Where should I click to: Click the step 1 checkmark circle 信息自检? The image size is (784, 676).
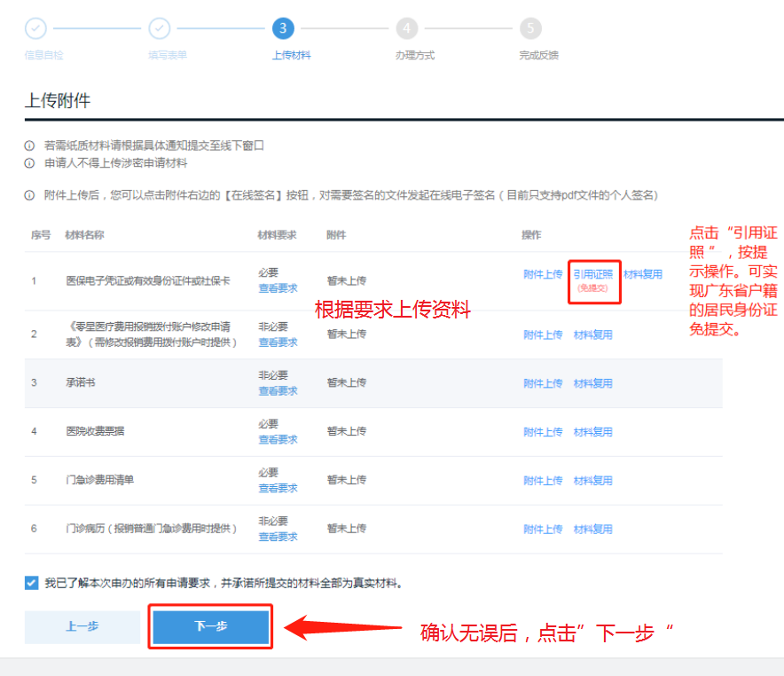[35, 29]
